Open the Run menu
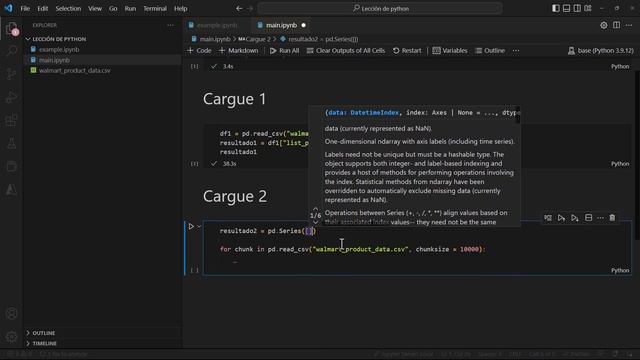The height and width of the screenshot is (360, 640). tap(130, 8)
